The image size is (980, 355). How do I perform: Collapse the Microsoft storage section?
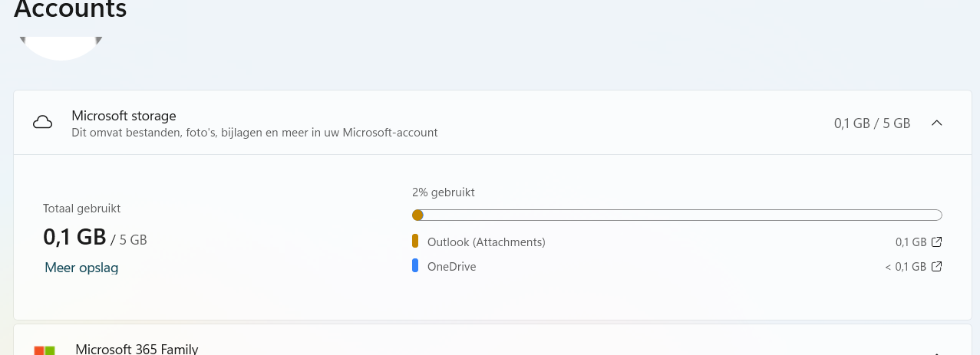click(936, 123)
